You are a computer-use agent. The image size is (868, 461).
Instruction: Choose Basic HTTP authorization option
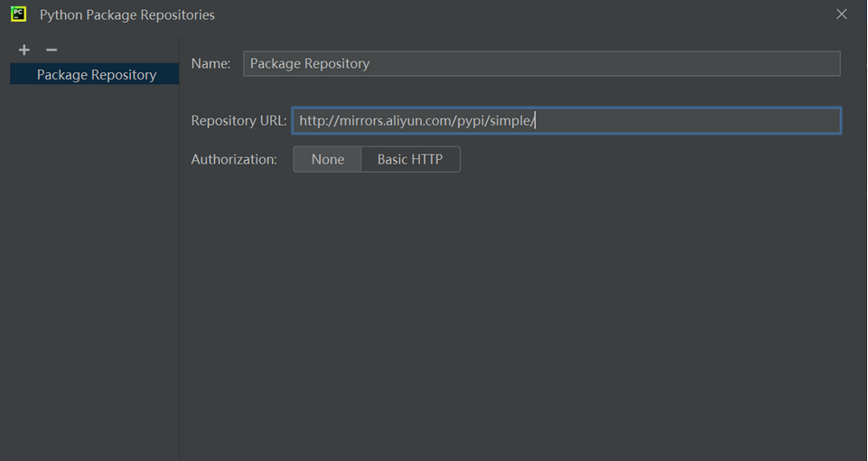pos(410,160)
